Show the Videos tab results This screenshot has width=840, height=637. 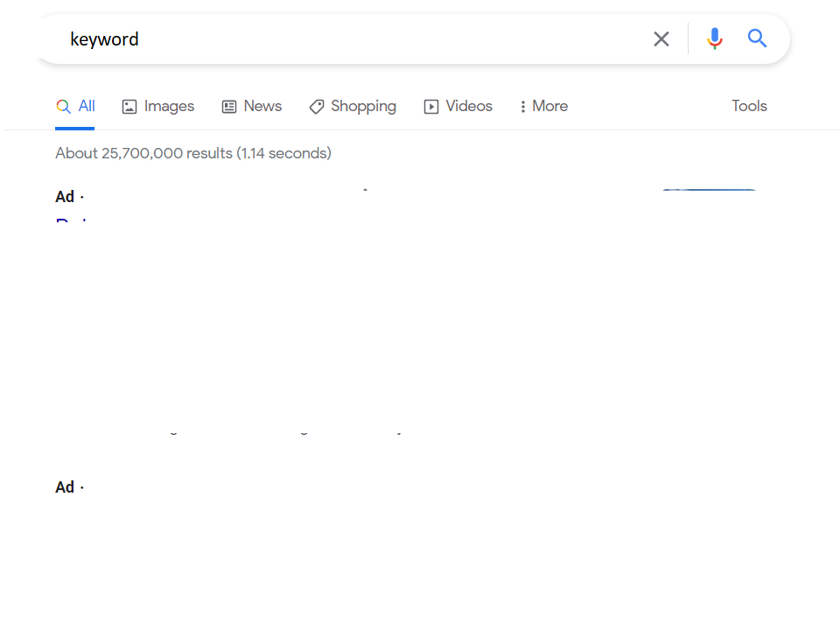point(458,106)
